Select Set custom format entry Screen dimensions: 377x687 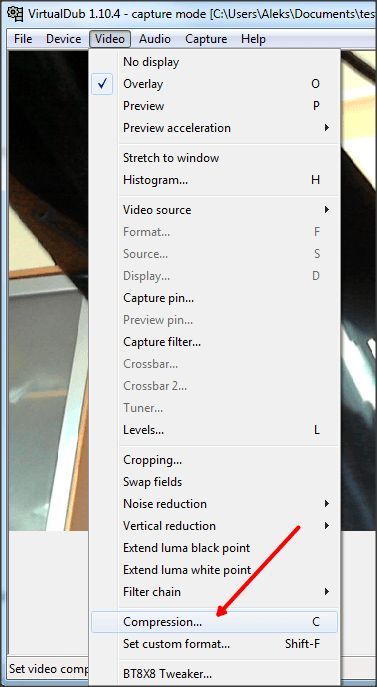pos(214,644)
